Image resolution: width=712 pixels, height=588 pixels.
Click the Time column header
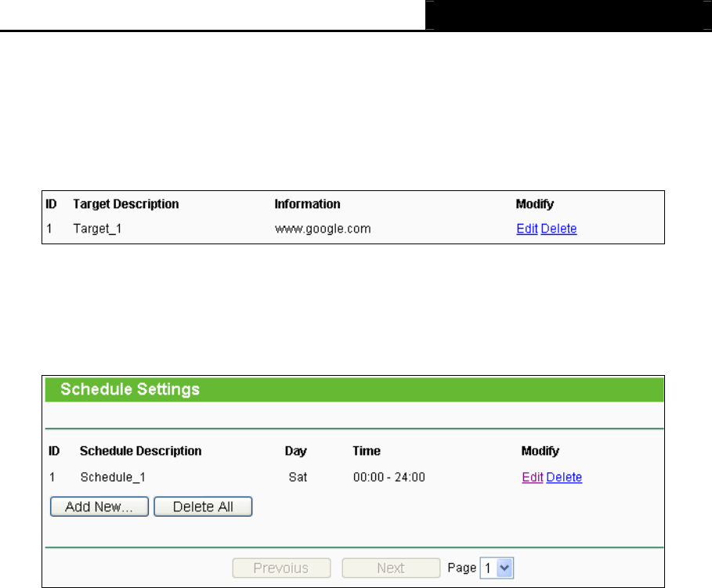pyautogui.click(x=367, y=451)
